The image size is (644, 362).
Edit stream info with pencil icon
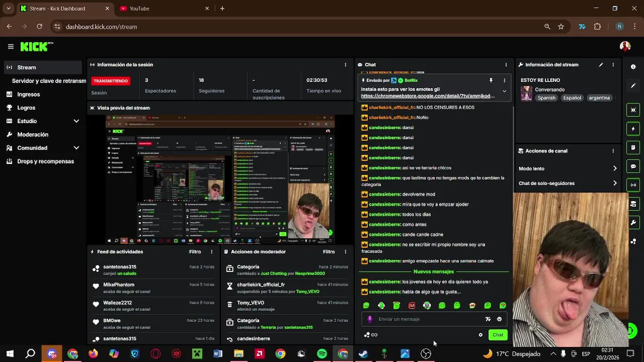[601, 65]
